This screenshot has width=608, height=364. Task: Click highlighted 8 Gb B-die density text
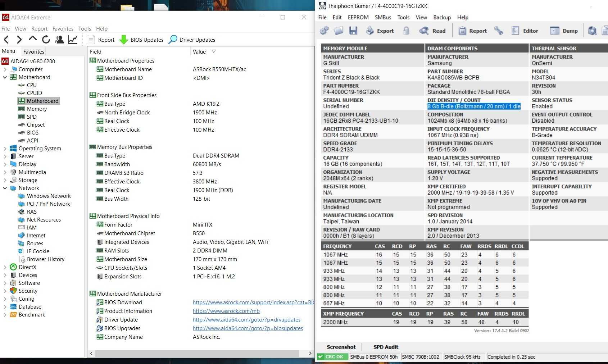point(474,106)
